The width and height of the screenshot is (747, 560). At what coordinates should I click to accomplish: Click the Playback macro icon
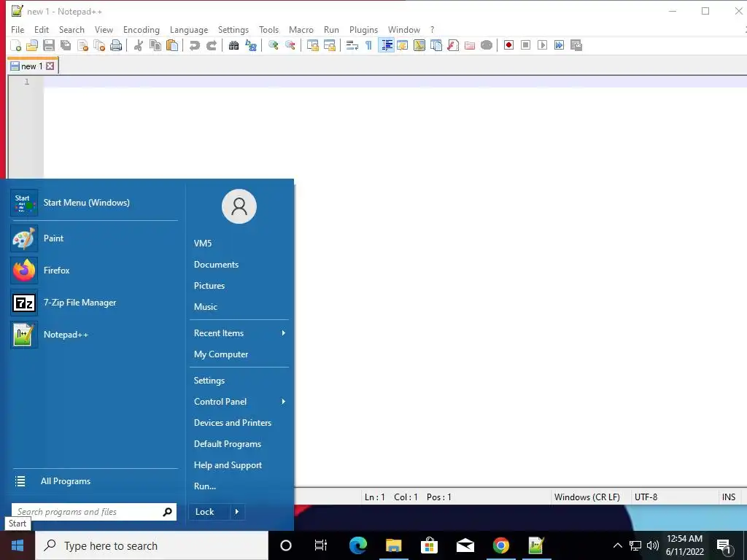542,45
